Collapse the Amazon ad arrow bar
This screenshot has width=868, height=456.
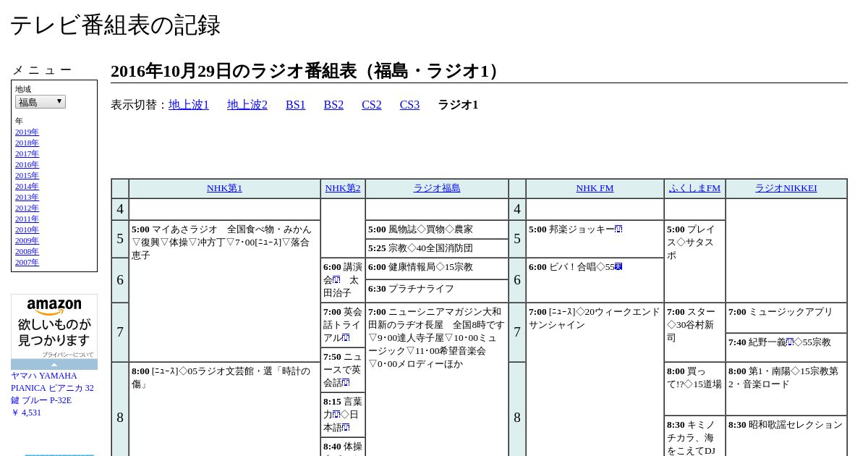(x=54, y=364)
